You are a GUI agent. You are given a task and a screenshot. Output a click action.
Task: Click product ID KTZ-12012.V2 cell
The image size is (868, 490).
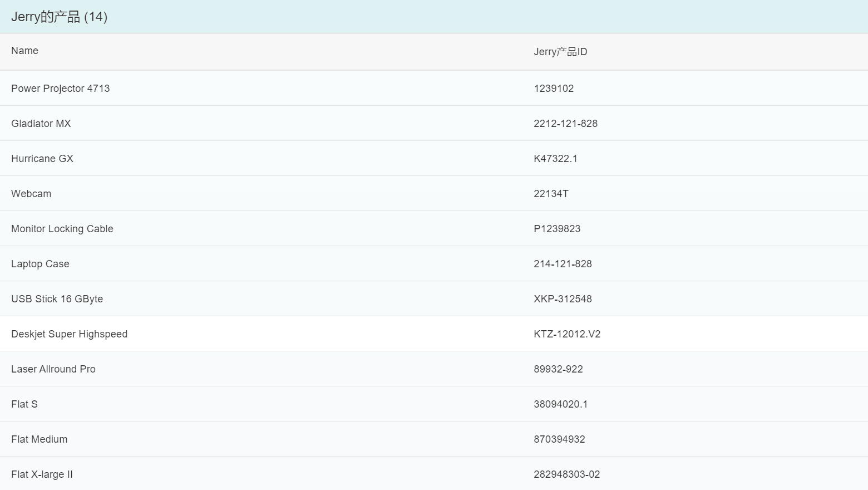567,334
